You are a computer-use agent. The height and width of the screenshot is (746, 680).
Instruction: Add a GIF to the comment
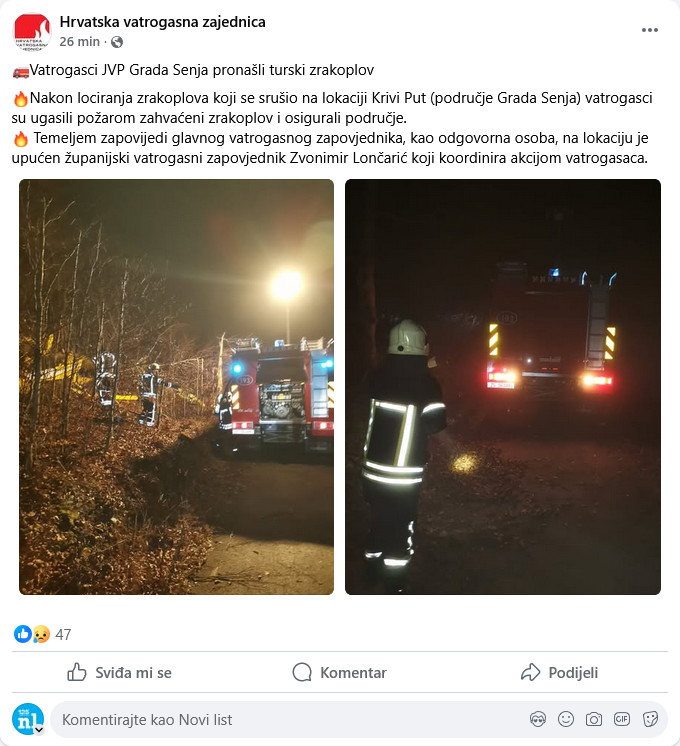point(621,719)
